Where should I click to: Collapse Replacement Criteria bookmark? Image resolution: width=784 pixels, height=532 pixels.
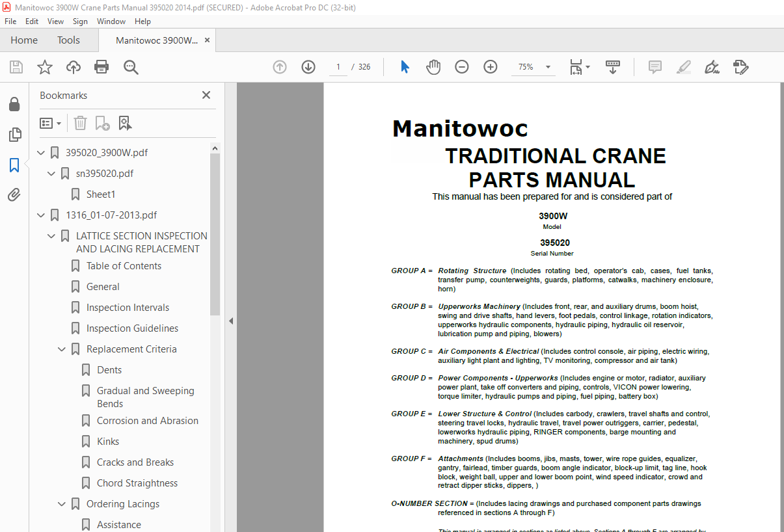62,349
